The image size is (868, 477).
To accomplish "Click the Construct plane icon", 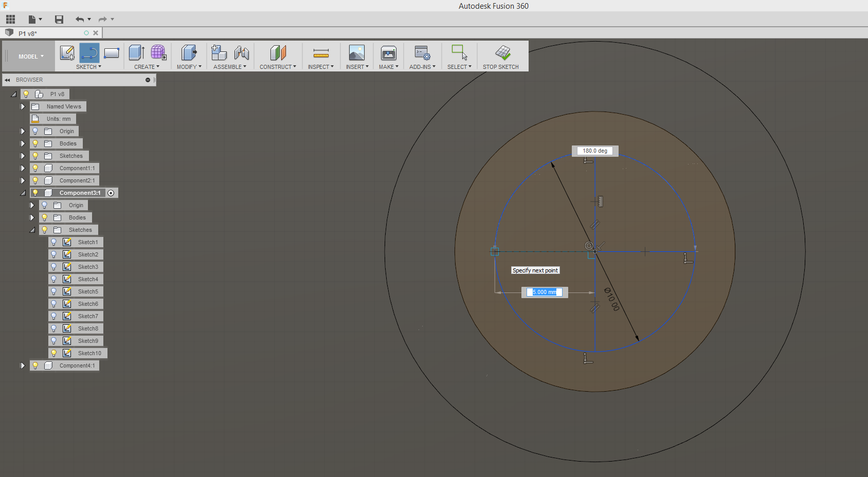I will (x=278, y=52).
